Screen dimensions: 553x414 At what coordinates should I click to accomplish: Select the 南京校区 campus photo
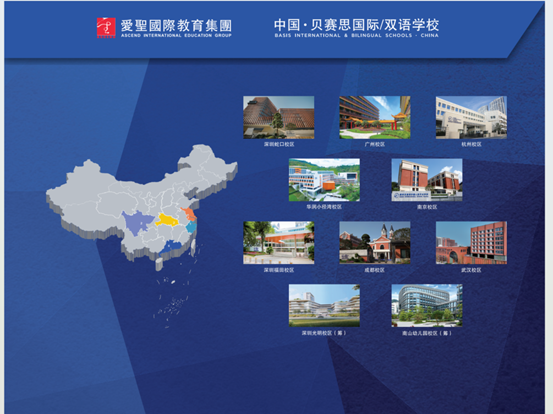coord(427,180)
